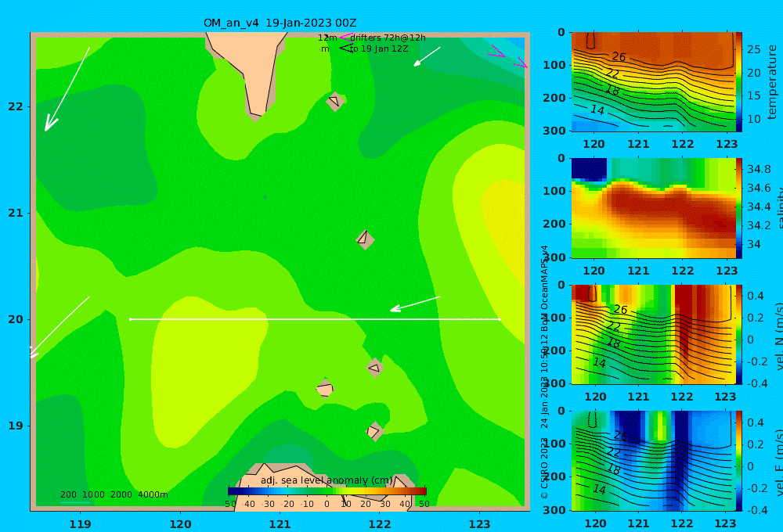Open the temperature section panel
The height and width of the screenshot is (532, 783).
[x=653, y=82]
